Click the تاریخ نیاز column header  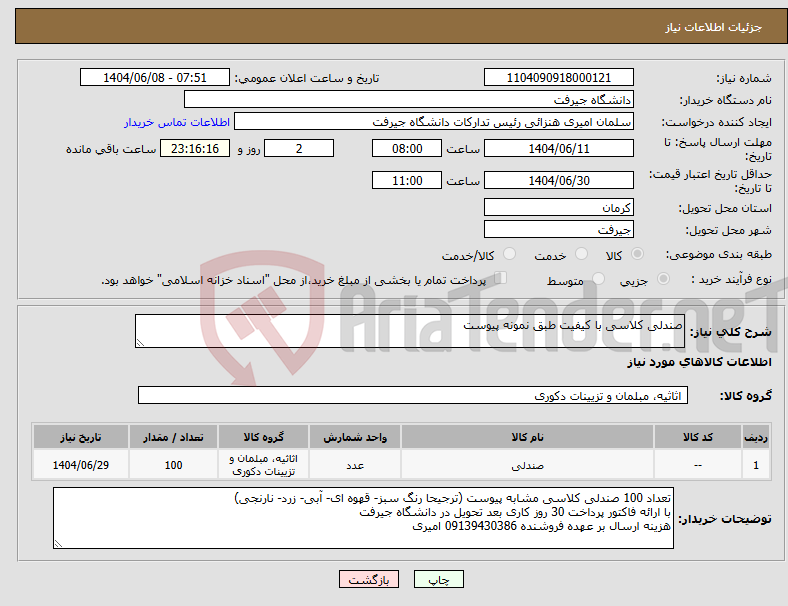pos(81,437)
